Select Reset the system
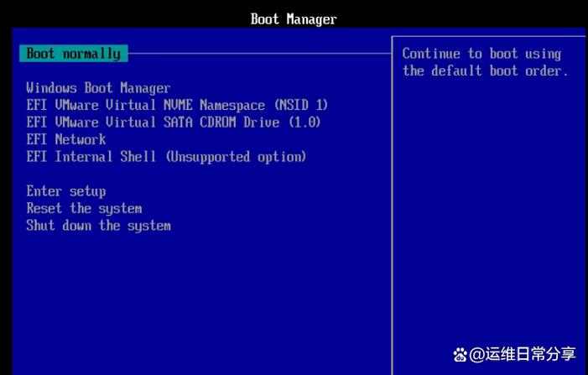 (84, 209)
